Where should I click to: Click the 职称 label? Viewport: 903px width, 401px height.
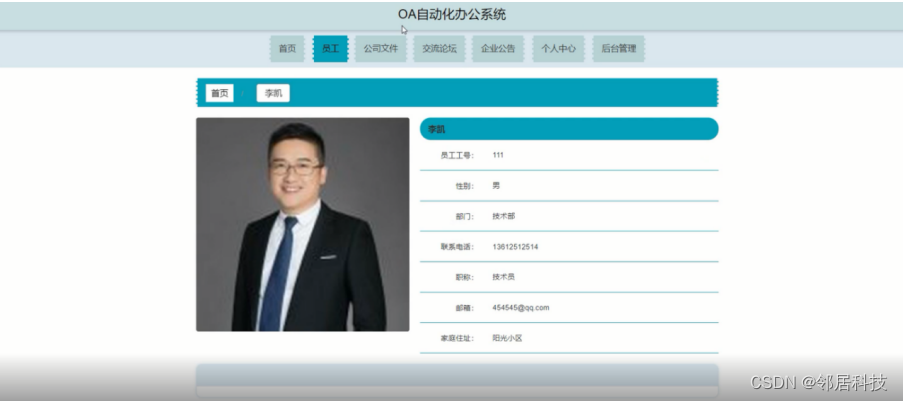464,278
